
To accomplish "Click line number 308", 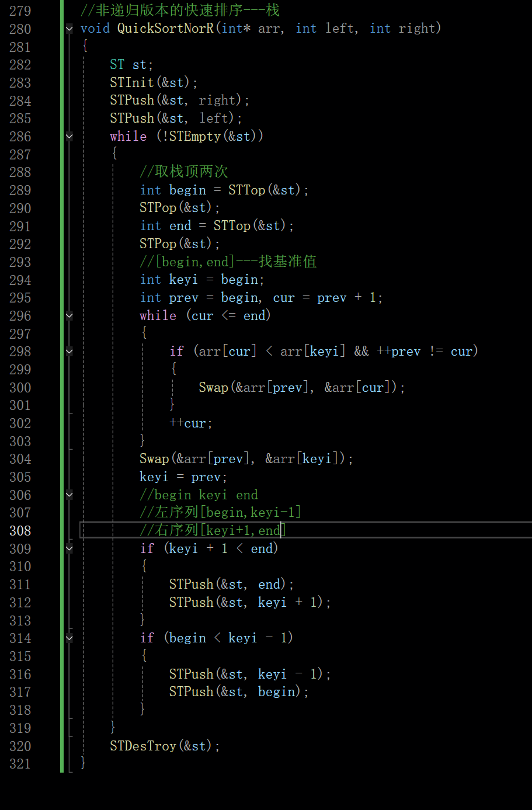I will coord(20,531).
